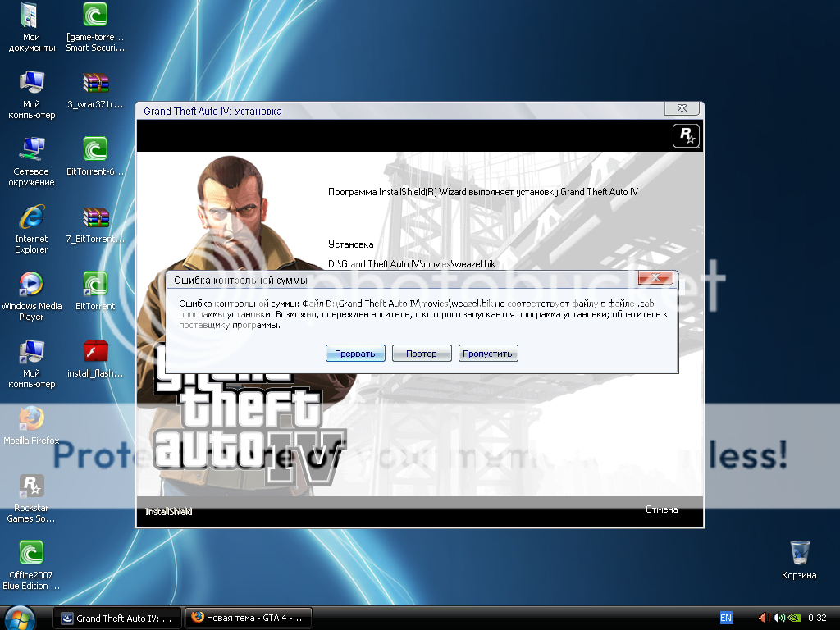The width and height of the screenshot is (840, 630).
Task: Open the Windows Start menu orb
Action: tap(20, 617)
